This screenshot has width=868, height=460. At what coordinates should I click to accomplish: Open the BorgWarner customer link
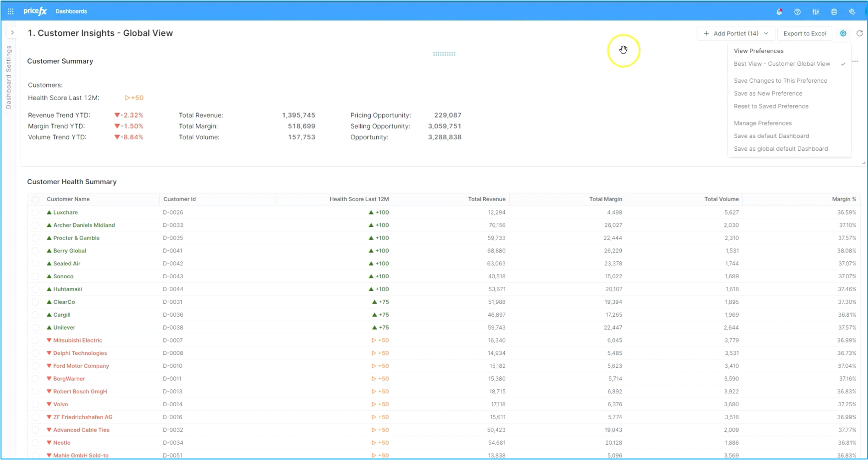click(69, 379)
